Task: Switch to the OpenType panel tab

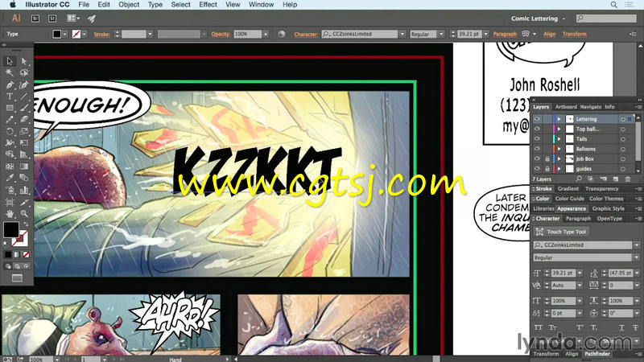Action: click(609, 219)
